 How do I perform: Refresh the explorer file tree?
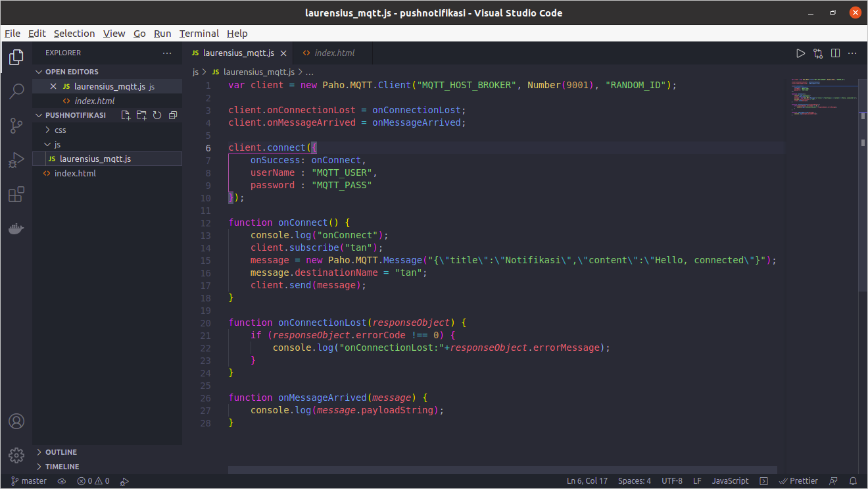[157, 115]
